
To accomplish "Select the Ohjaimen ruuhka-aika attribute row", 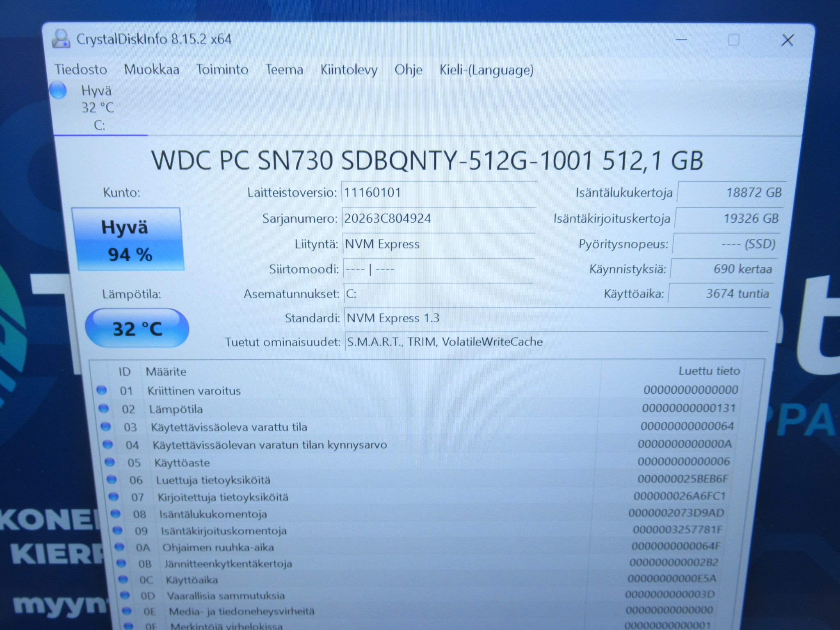I will pyautogui.click(x=417, y=547).
